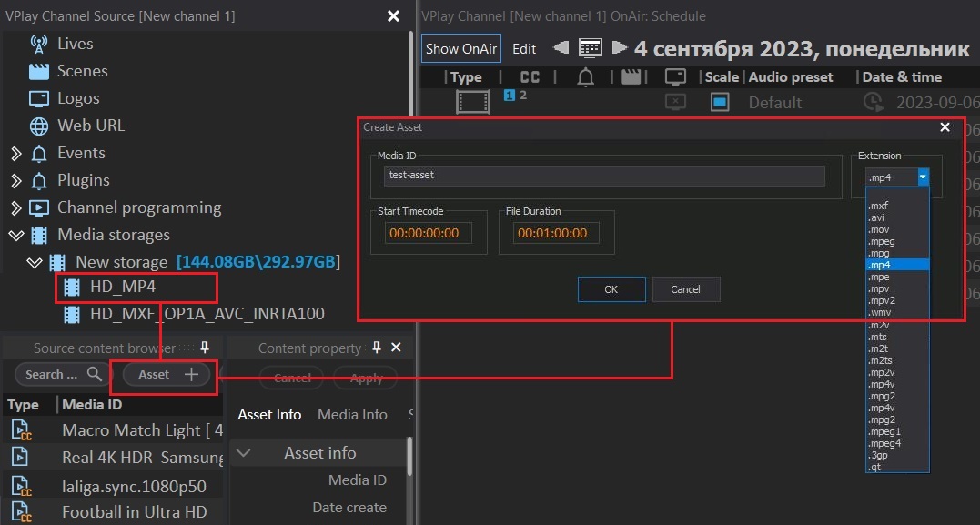The width and height of the screenshot is (980, 525).
Task: Choose .mov from extension list
Action: tap(878, 229)
